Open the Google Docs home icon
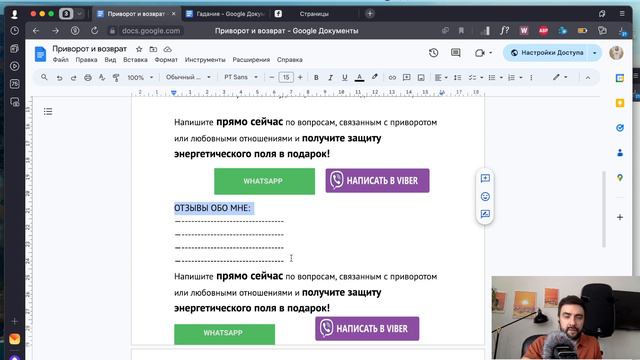640x360 pixels. [40, 54]
